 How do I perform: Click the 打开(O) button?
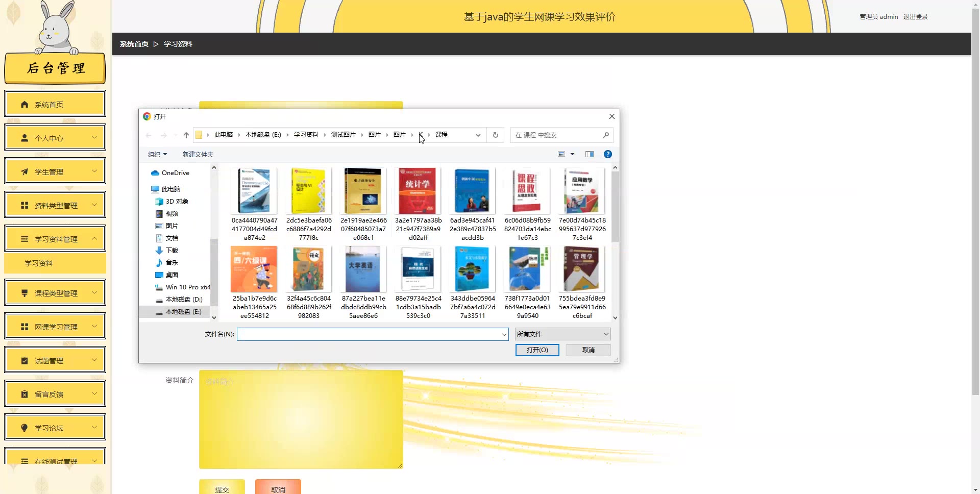pyautogui.click(x=537, y=350)
